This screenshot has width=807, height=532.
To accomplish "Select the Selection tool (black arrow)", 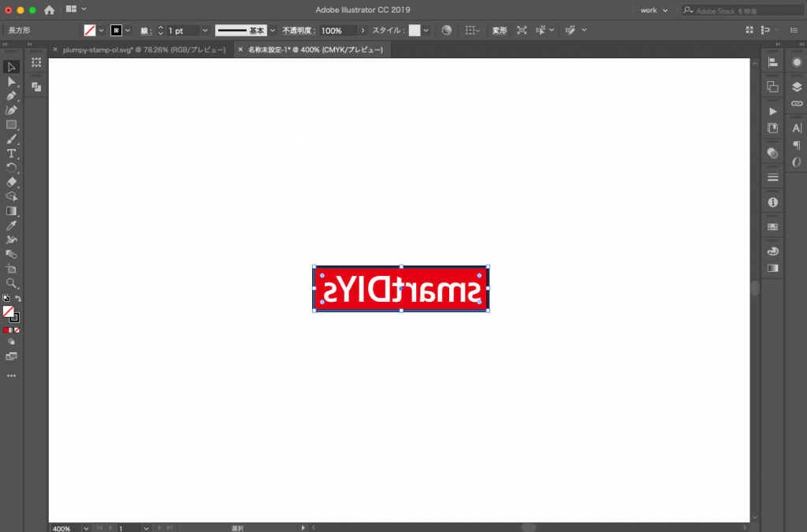I will [11, 67].
